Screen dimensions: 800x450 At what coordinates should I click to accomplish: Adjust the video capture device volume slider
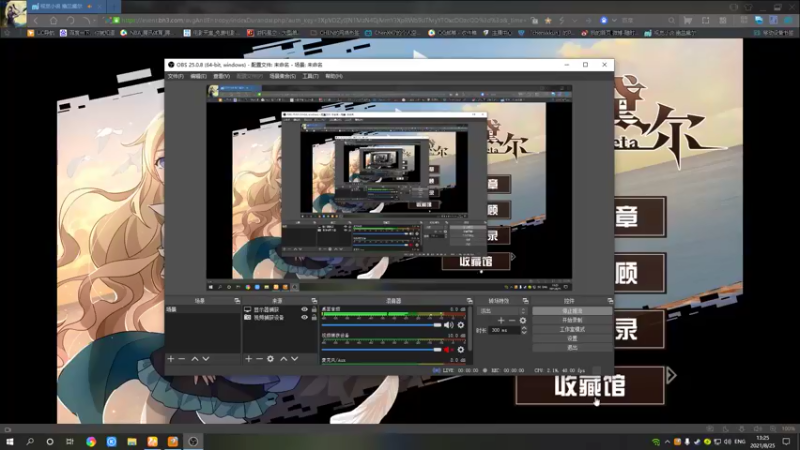(x=382, y=349)
